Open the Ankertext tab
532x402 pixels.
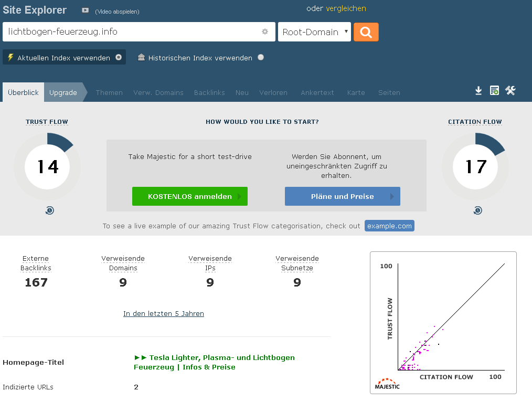click(x=317, y=92)
